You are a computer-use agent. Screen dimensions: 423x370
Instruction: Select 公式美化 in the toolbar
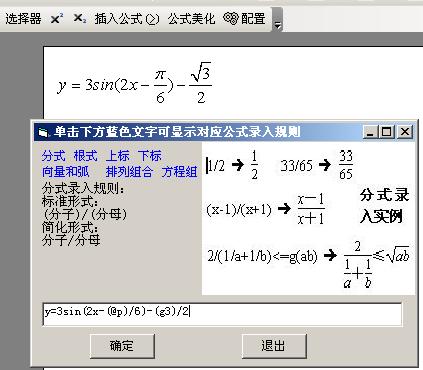pyautogui.click(x=191, y=18)
